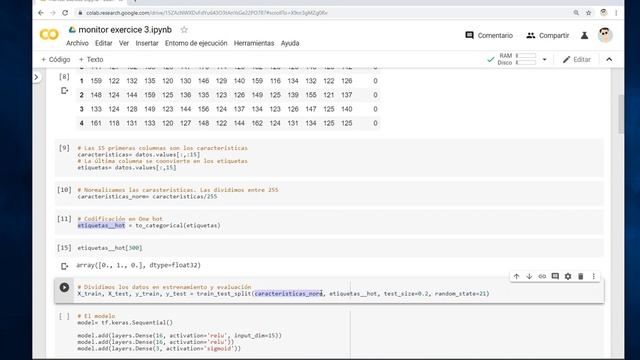This screenshot has height=360, width=640.
Task: Click the model tf.keras.Sequential() line
Action: pyautogui.click(x=125, y=322)
